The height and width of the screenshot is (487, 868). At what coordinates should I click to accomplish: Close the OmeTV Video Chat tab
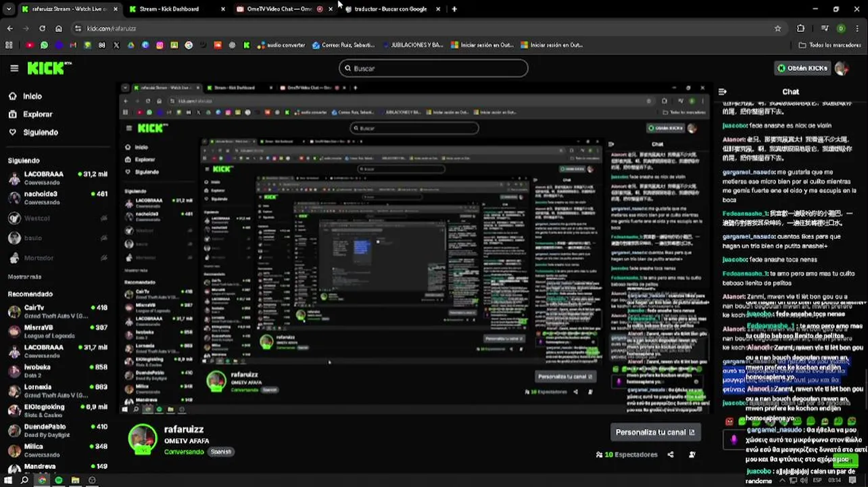tap(331, 9)
